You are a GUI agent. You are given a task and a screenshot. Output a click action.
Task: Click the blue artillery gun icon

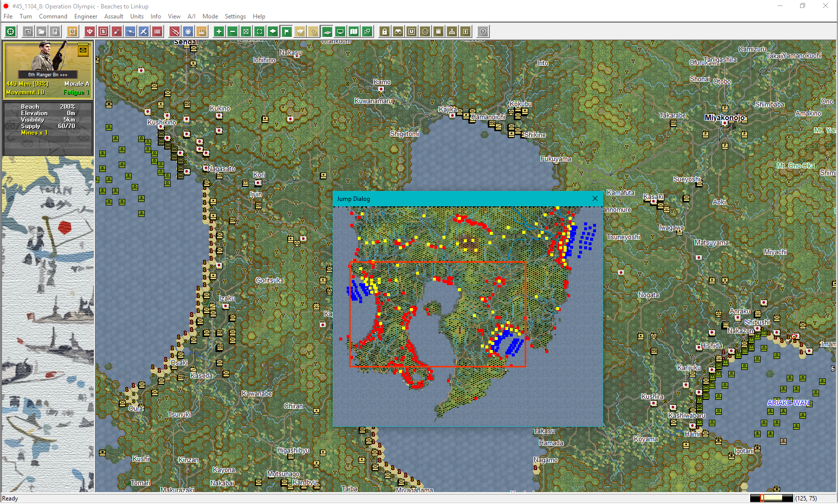tap(130, 31)
